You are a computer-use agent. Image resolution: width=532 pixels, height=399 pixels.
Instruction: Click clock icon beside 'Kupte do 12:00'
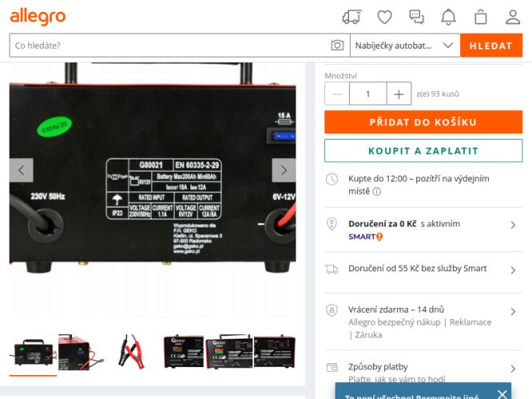(332, 179)
